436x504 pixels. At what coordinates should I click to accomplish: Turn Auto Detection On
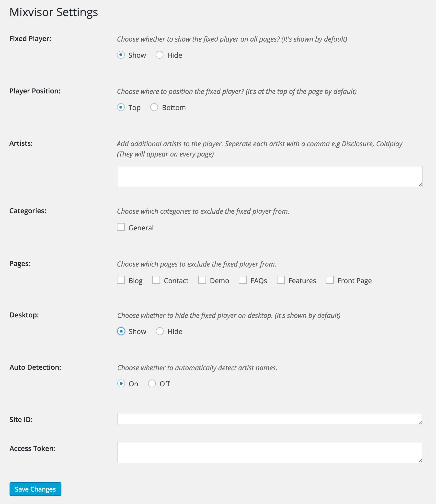click(121, 383)
